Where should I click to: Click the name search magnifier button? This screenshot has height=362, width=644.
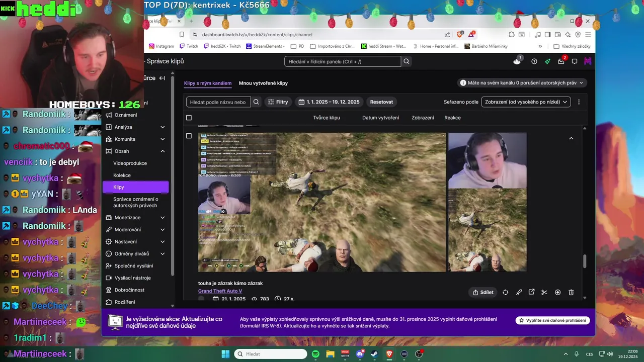[x=256, y=102]
